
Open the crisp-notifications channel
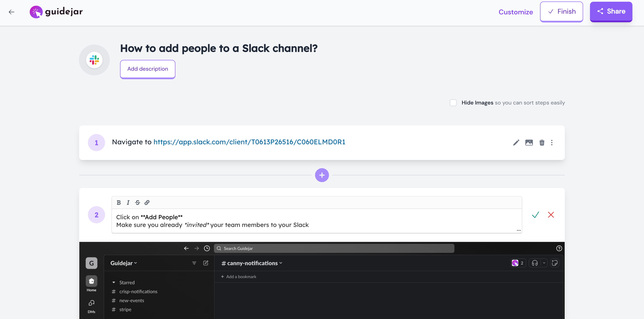134,292
